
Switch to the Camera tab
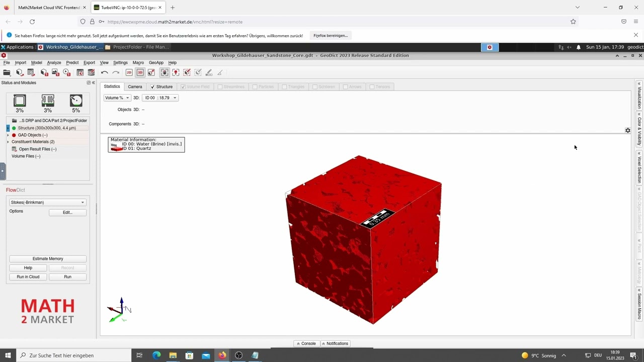pyautogui.click(x=135, y=86)
